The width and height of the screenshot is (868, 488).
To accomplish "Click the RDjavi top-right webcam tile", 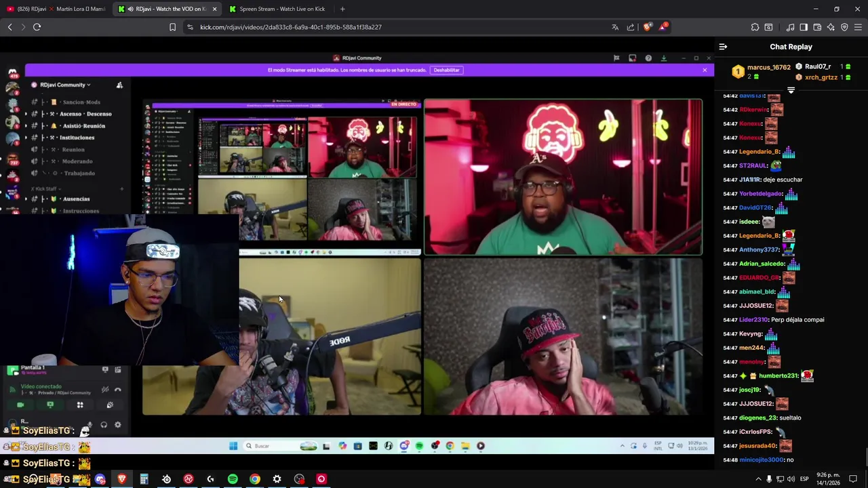I will (563, 177).
